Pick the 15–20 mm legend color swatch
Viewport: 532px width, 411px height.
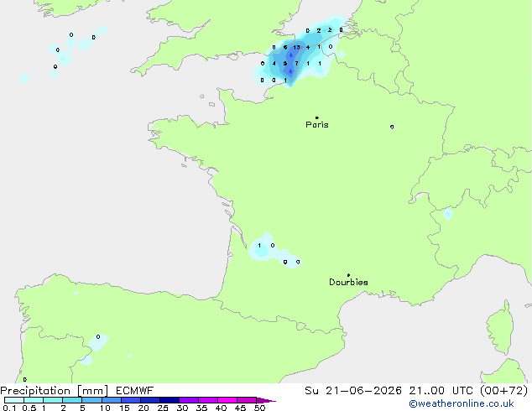pyautogui.click(x=131, y=400)
